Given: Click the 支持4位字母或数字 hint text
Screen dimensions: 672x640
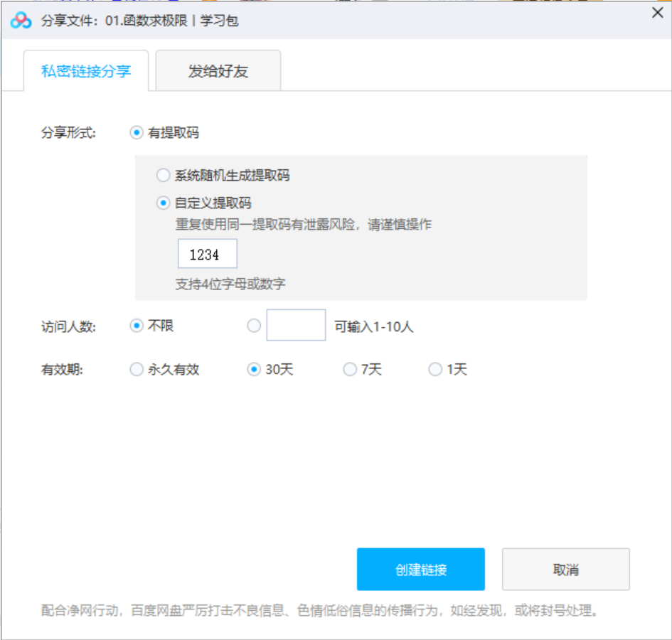Looking at the screenshot, I should [230, 284].
